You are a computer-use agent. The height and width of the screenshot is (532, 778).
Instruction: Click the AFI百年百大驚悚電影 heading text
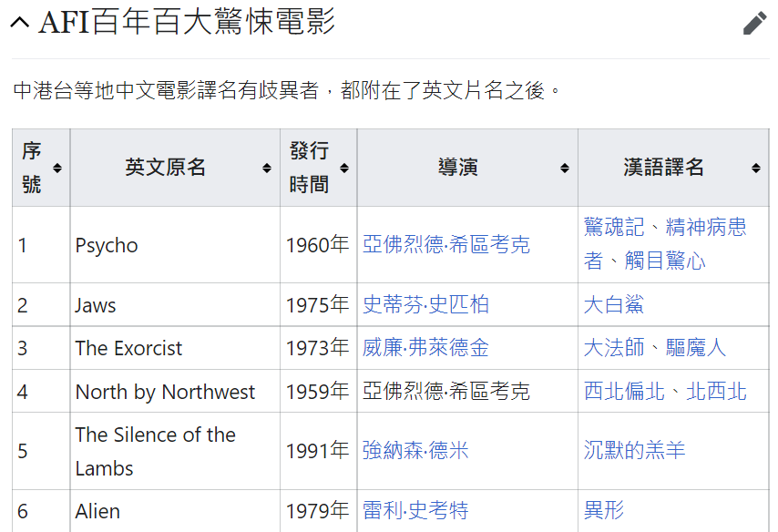187,23
